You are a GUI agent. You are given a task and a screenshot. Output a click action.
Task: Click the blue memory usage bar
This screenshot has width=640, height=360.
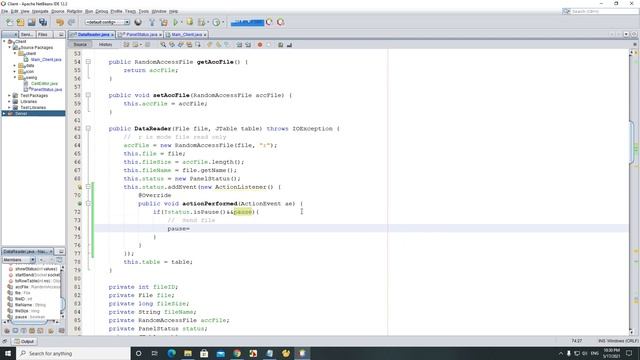[x=247, y=22]
